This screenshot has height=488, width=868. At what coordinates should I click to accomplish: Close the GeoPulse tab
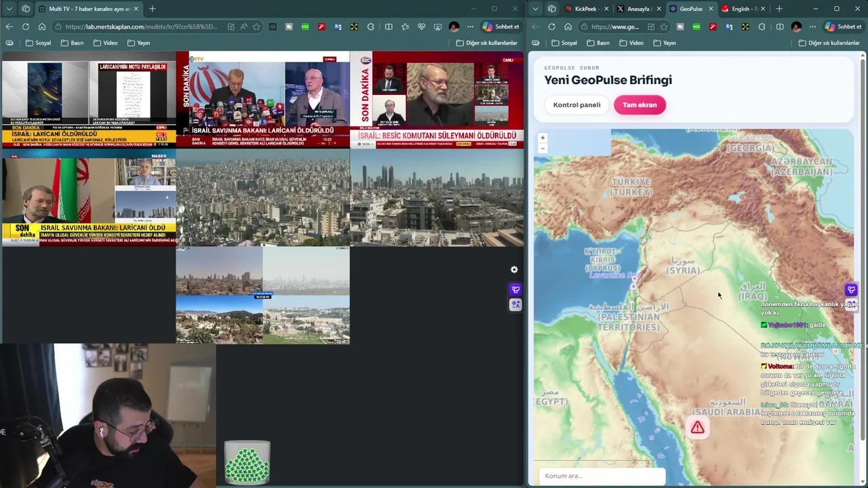pyautogui.click(x=711, y=9)
